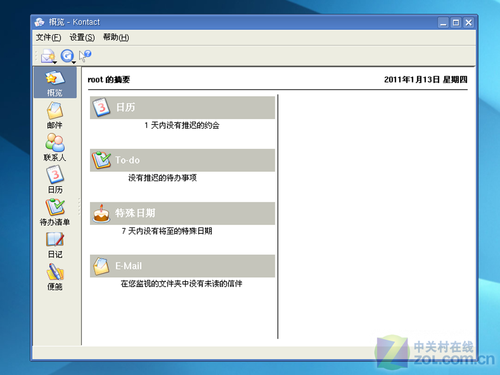Open the 概览 summary sidebar icon
Viewport: 500px width, 375px height.
55,83
